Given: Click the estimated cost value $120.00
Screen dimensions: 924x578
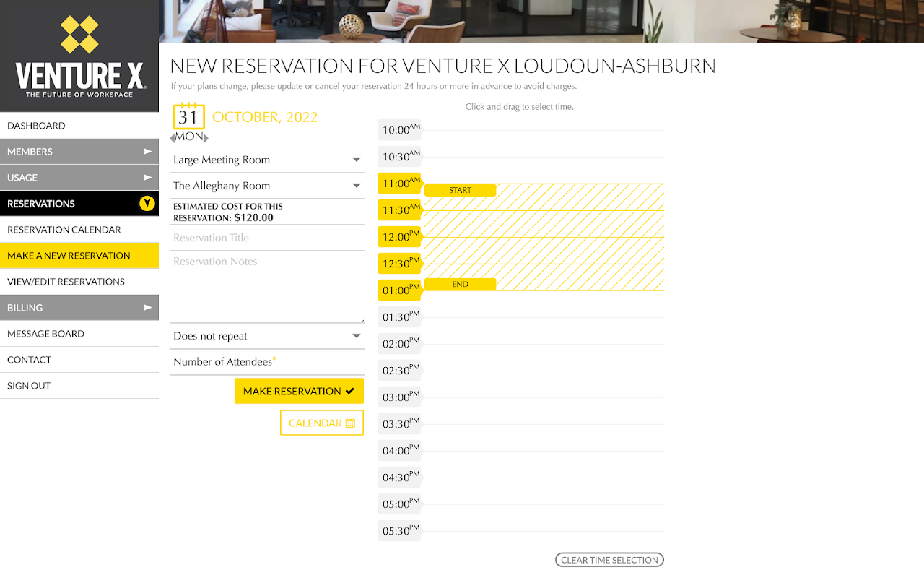Looking at the screenshot, I should click(254, 217).
